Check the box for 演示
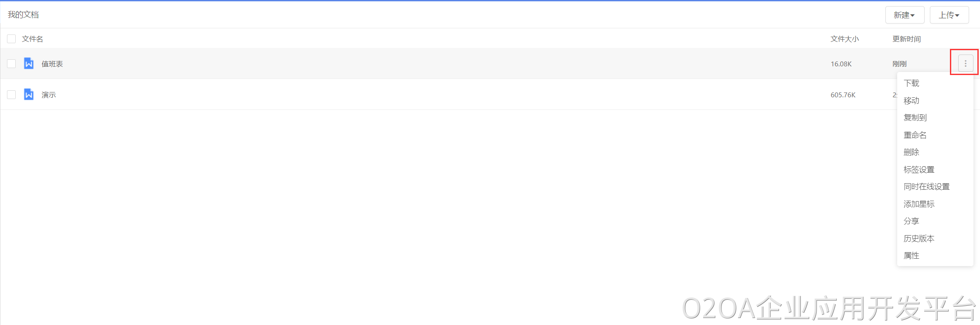The width and height of the screenshot is (980, 325). tap(11, 95)
